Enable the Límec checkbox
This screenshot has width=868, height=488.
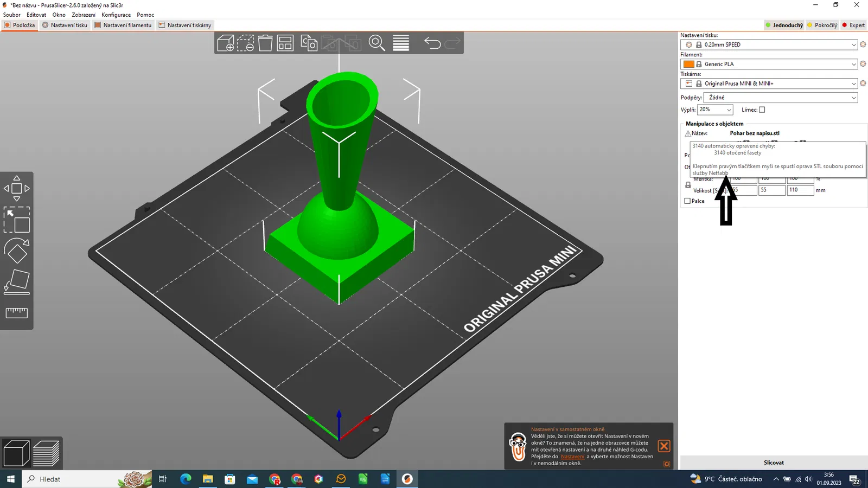[x=762, y=110]
